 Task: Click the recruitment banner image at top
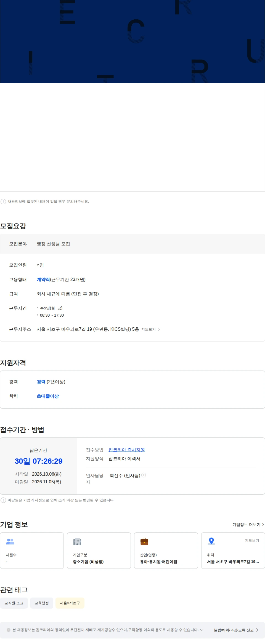(132, 41)
